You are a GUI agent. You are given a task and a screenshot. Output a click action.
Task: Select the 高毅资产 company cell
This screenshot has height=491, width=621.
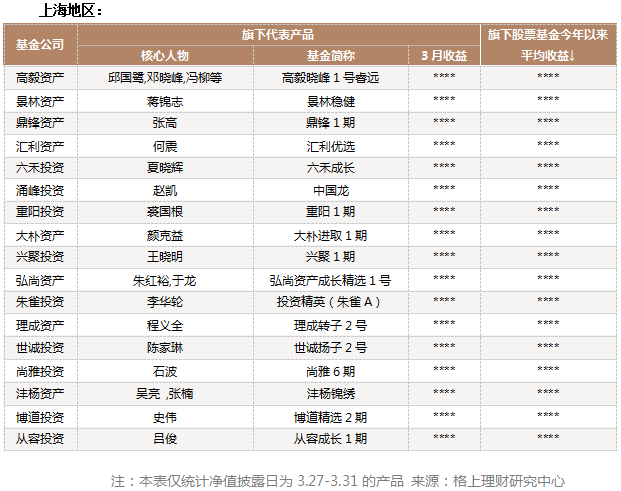40,78
